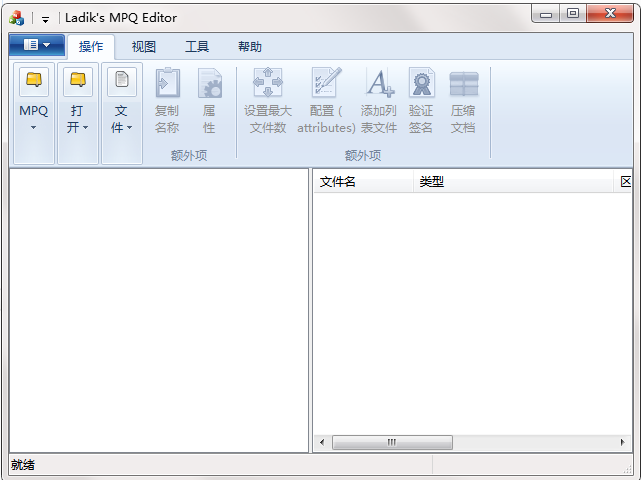Click the MPQ folder icon in ribbon
Viewport: 641px width, 480px height.
tap(34, 80)
